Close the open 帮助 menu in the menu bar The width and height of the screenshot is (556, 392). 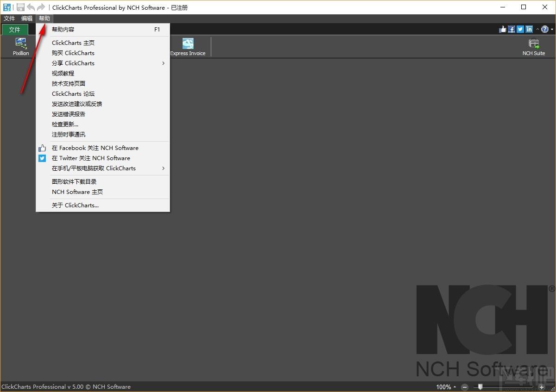point(44,19)
